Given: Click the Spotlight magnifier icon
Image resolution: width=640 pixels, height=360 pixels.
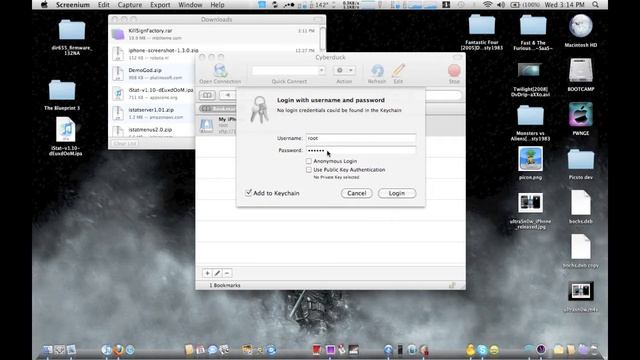Looking at the screenshot, I should (596, 5).
